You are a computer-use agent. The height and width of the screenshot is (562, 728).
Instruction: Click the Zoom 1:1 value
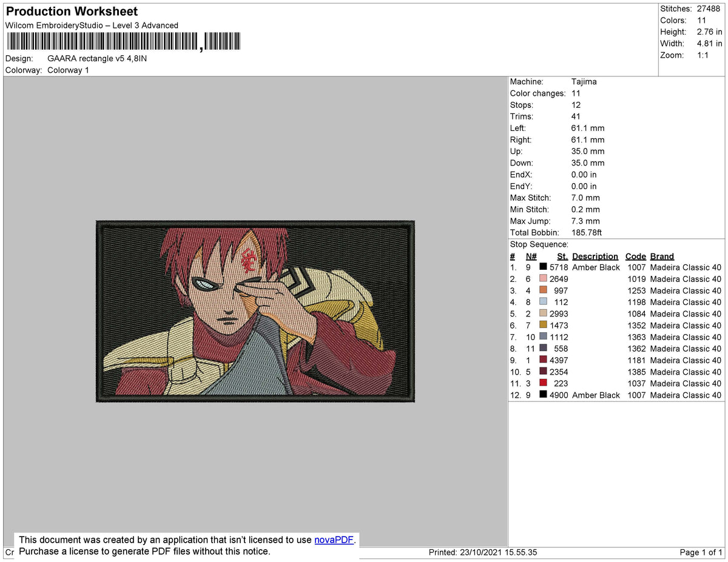tap(704, 55)
